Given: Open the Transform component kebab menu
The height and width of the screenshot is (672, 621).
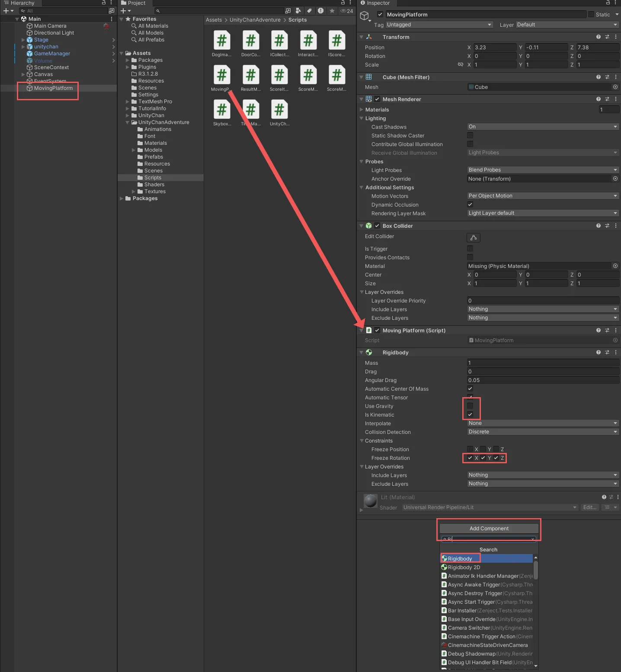Looking at the screenshot, I should (615, 37).
